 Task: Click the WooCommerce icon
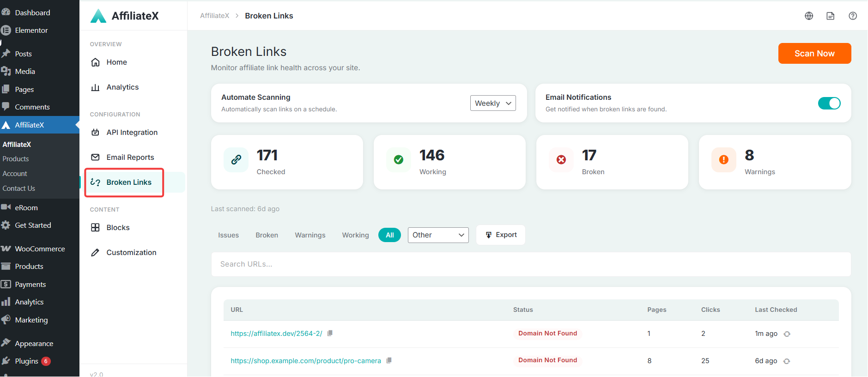[6, 249]
